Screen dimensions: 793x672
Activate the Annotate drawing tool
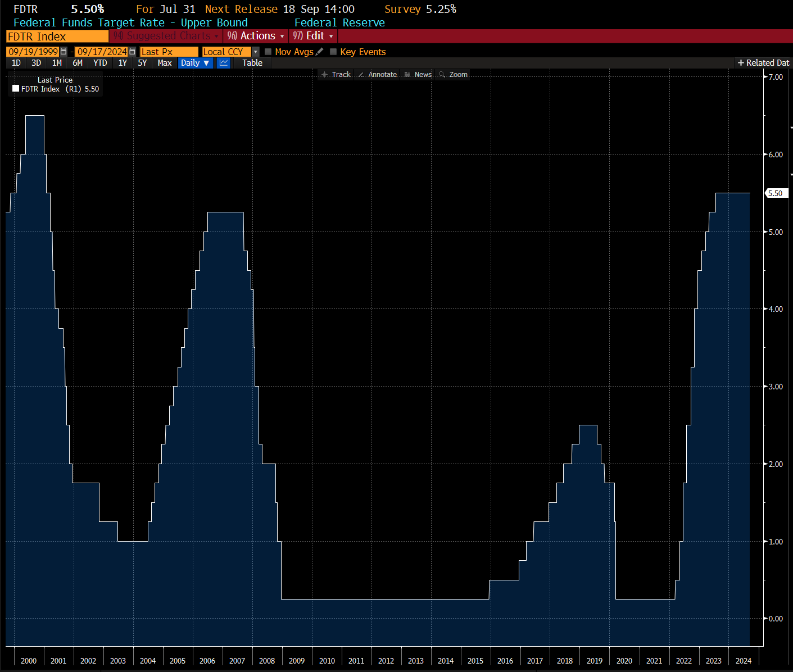(377, 74)
